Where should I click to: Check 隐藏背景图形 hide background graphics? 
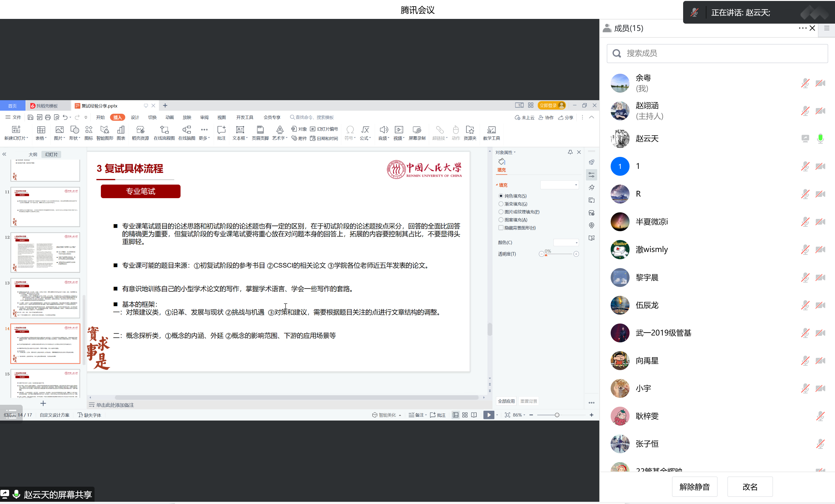tap(501, 228)
